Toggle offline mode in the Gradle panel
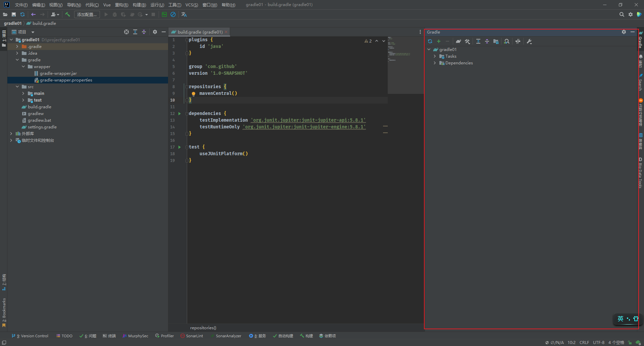This screenshot has width=644, height=346. point(518,41)
